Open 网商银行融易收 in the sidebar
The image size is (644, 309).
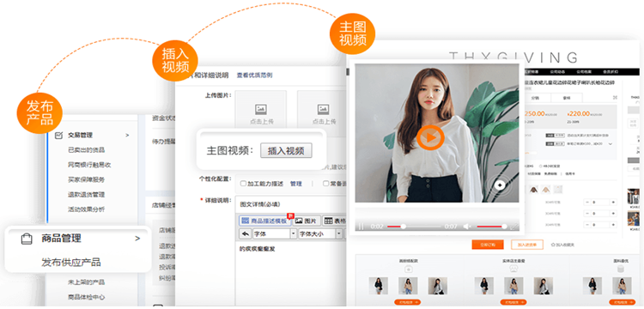tap(89, 165)
